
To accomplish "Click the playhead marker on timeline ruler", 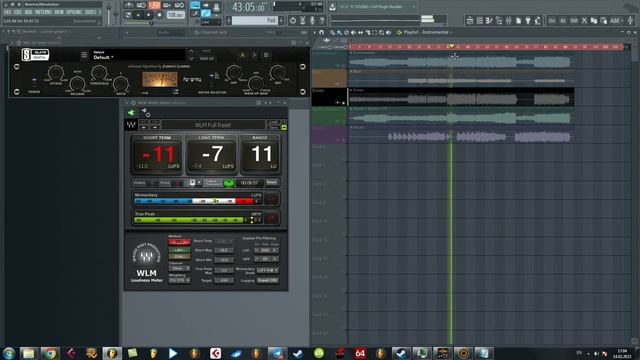I will click(x=451, y=46).
